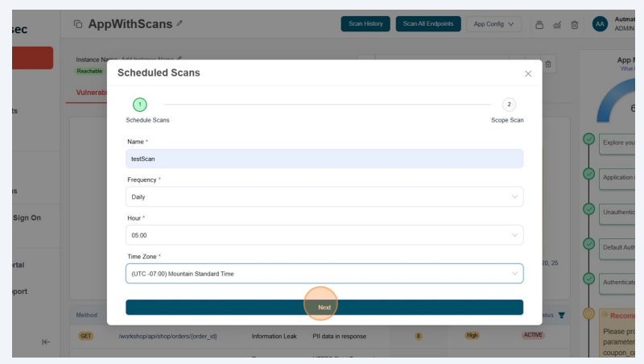Click the copy icon beside AppWithScans
The width and height of the screenshot is (644, 364).
click(x=78, y=24)
